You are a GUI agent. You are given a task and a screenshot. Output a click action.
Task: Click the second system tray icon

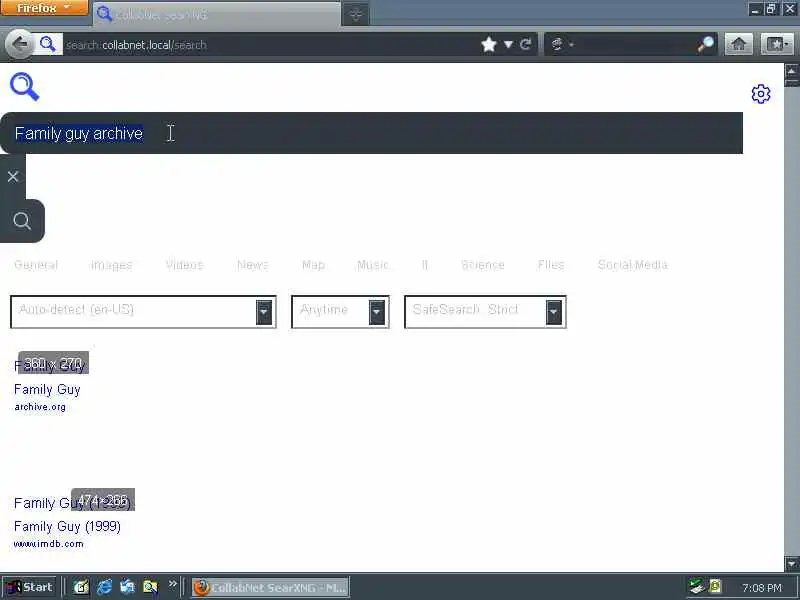click(715, 586)
